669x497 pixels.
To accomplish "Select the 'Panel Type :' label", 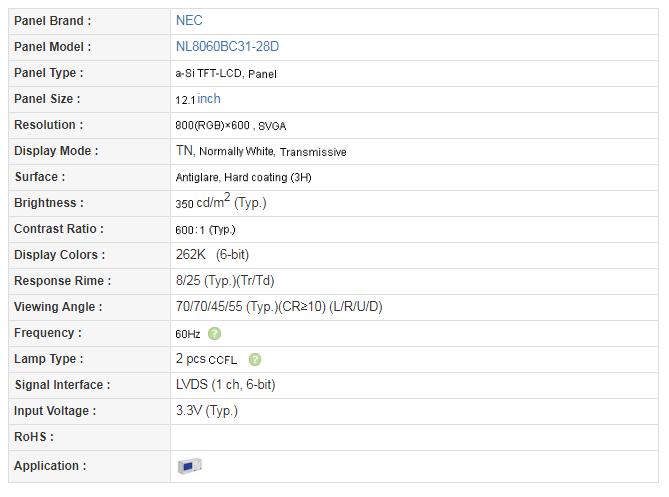I will 49,73.
